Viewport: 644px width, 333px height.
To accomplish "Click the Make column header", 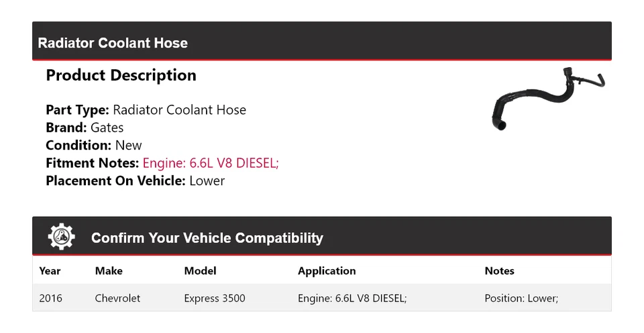I will point(109,271).
